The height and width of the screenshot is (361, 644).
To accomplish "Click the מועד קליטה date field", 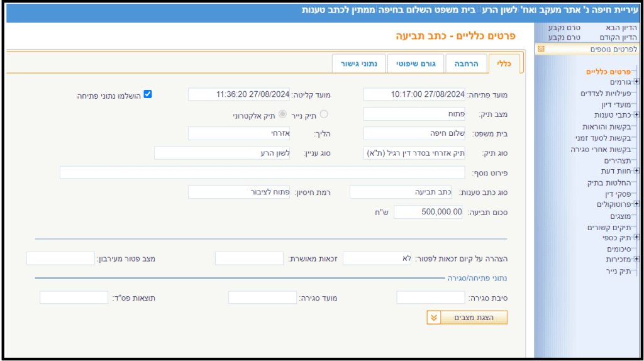I will click(239, 94).
